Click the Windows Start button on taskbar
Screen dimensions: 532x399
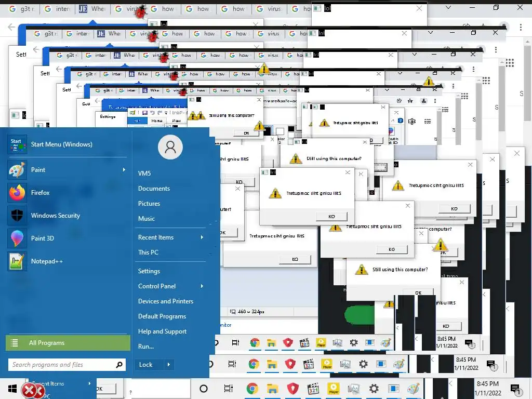pos(12,389)
